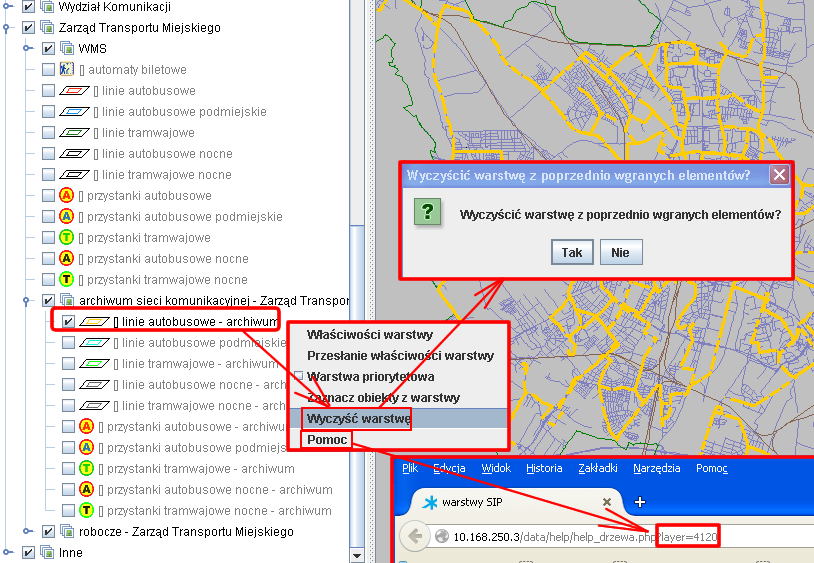This screenshot has height=563, width=814.
Task: Click the przystanki tramwajowe green T icon
Action: click(x=67, y=238)
